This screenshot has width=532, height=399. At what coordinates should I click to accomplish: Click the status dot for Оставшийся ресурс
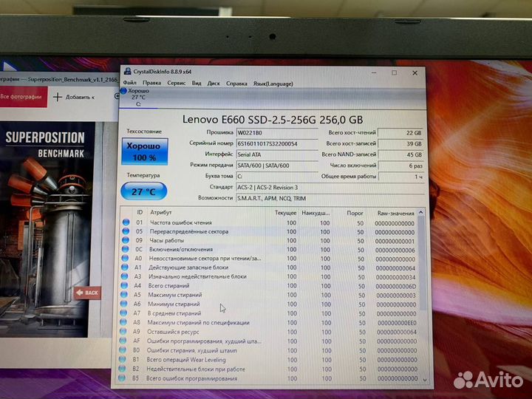pyautogui.click(x=123, y=331)
